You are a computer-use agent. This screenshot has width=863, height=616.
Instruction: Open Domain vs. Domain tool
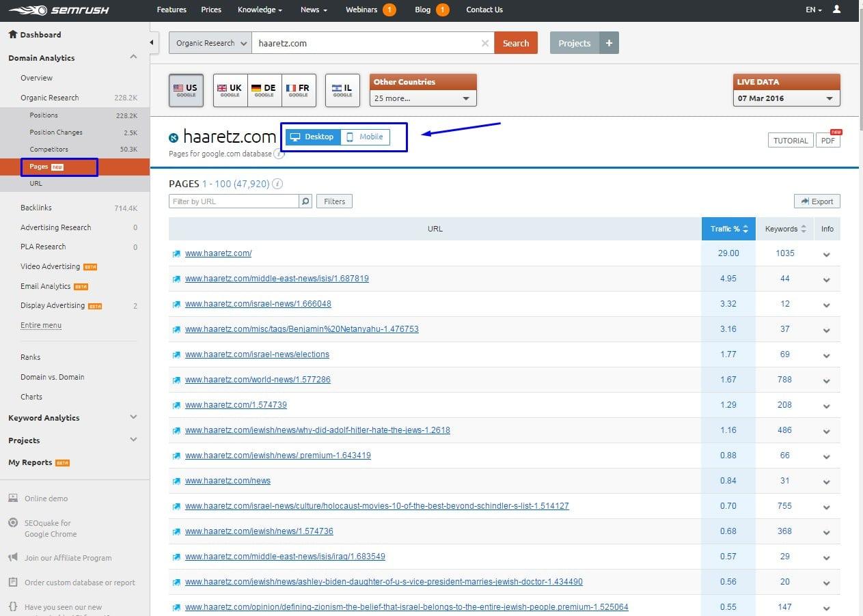click(53, 377)
